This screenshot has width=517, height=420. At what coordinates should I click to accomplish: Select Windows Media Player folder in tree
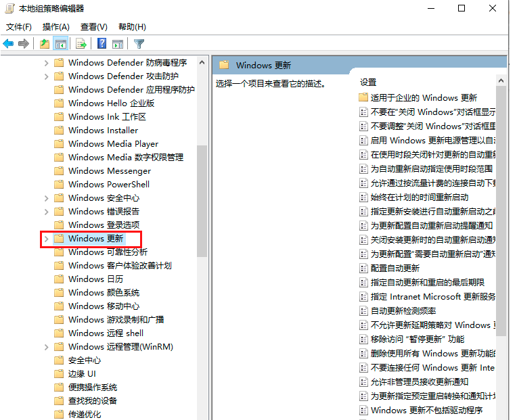click(113, 143)
